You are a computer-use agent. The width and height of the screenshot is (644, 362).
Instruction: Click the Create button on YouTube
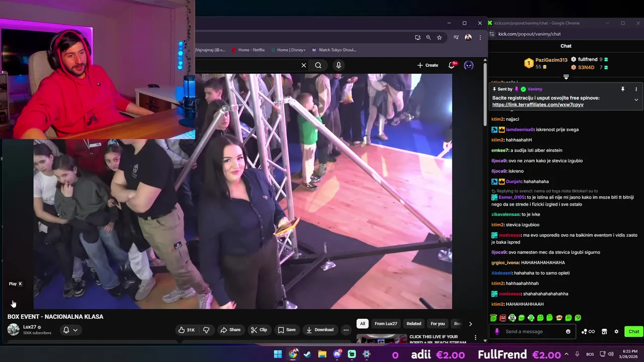[x=428, y=65]
